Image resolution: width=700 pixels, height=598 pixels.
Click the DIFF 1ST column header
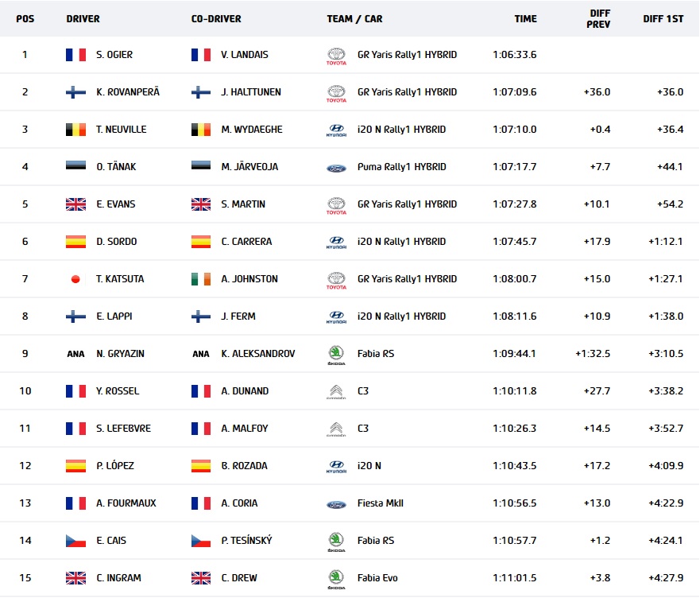tap(663, 19)
